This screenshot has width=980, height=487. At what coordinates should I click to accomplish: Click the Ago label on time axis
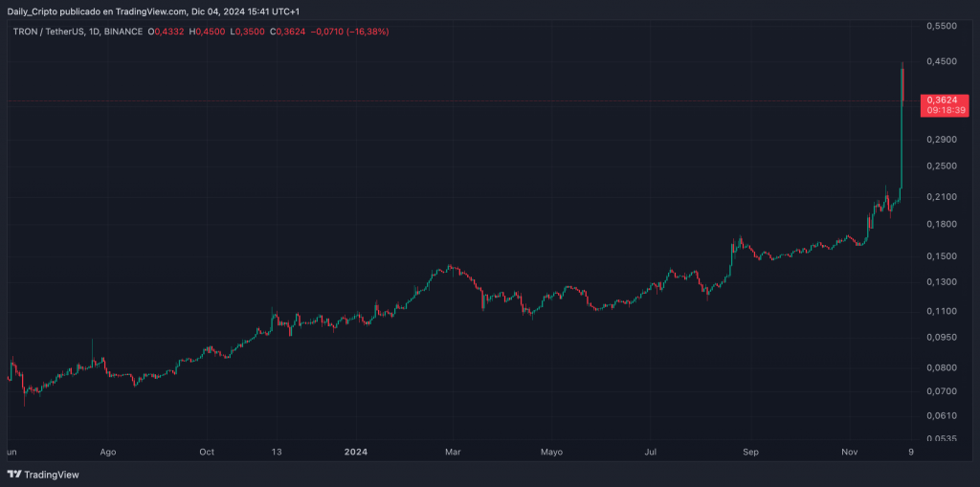(x=108, y=452)
